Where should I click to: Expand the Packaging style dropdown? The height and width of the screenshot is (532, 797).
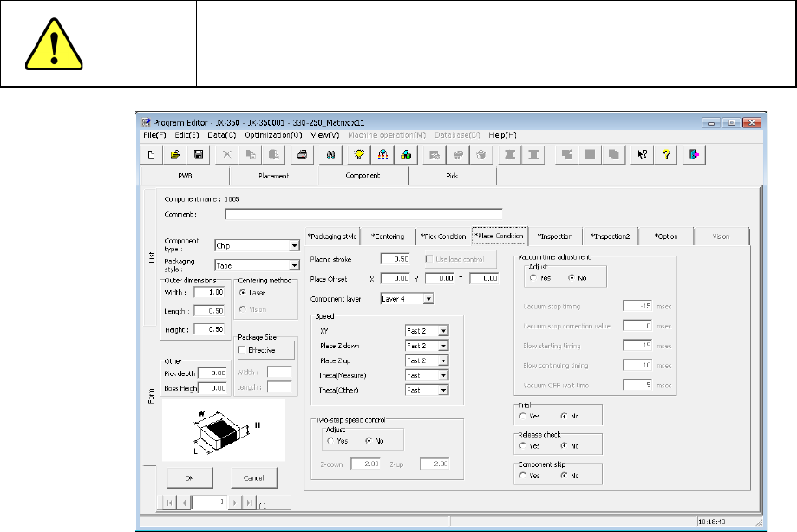(x=294, y=266)
